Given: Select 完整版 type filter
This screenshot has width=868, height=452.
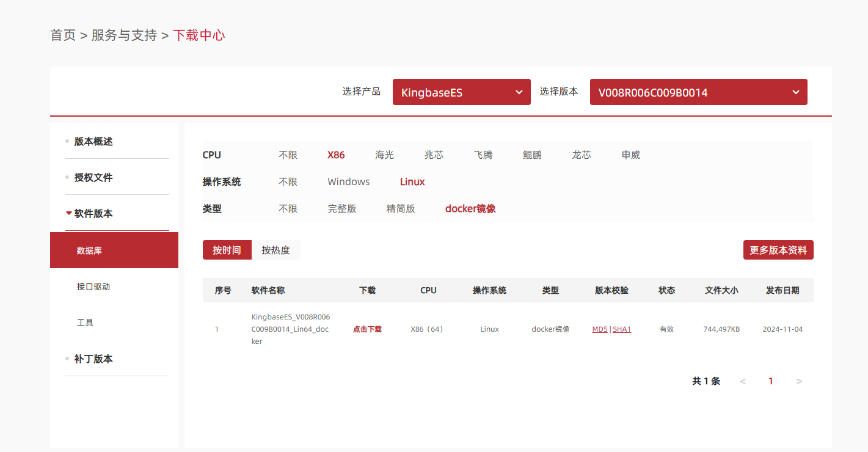Looking at the screenshot, I should pyautogui.click(x=342, y=208).
